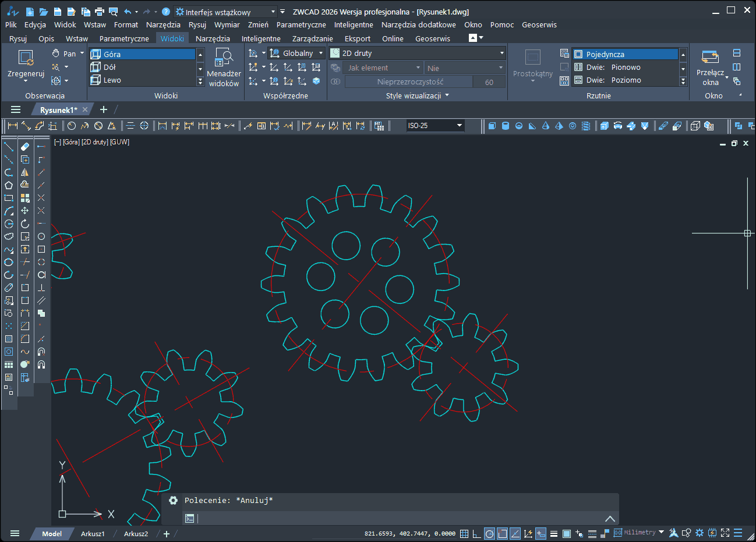Select the Move tool
This screenshot has height=542, width=756.
point(25,211)
